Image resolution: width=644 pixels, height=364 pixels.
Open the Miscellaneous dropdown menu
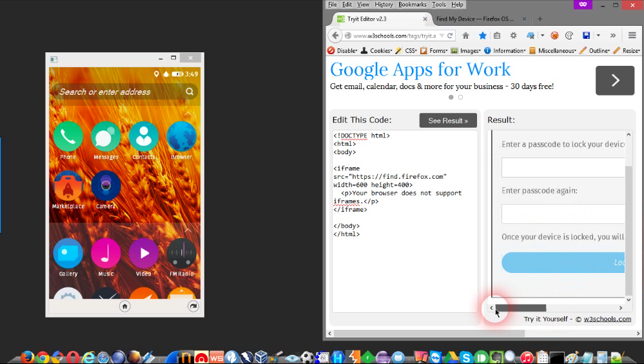click(x=553, y=50)
